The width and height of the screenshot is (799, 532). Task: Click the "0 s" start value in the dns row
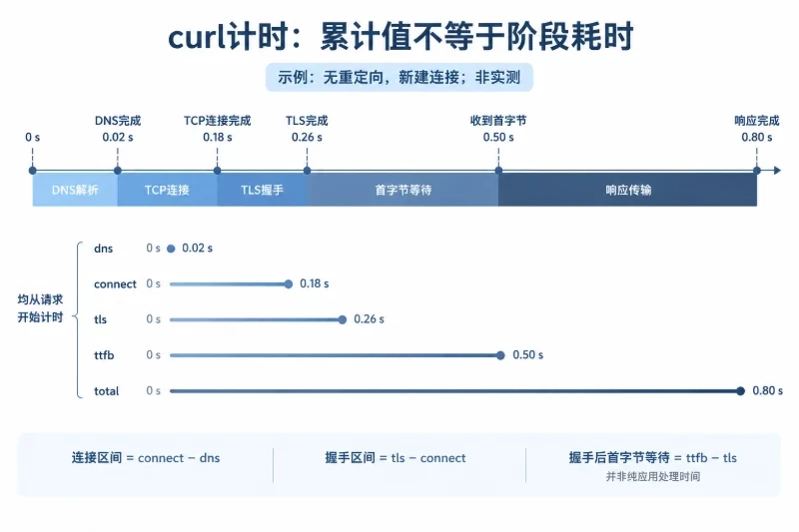tap(154, 248)
